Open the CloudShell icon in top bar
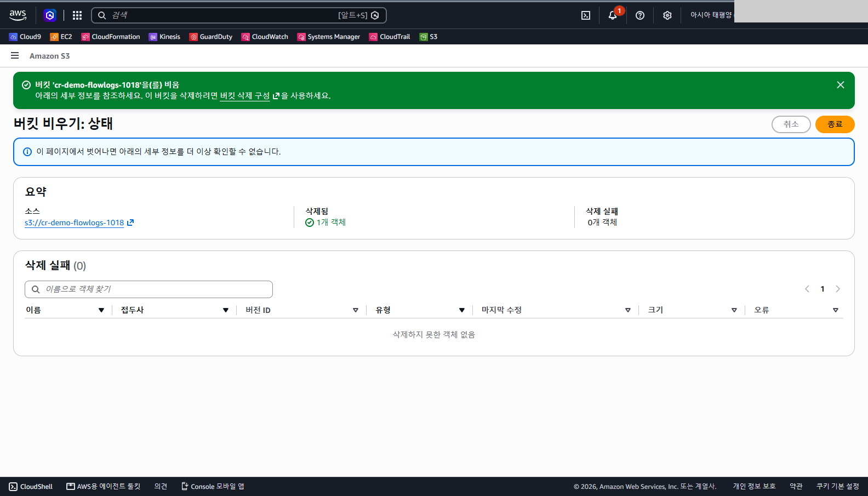This screenshot has width=868, height=496. [x=586, y=15]
